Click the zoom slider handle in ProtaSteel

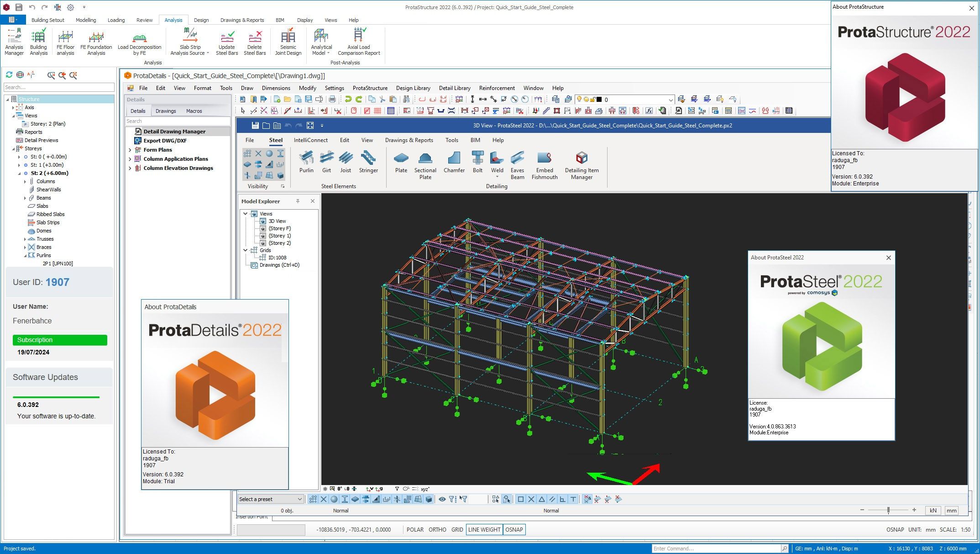pos(888,510)
